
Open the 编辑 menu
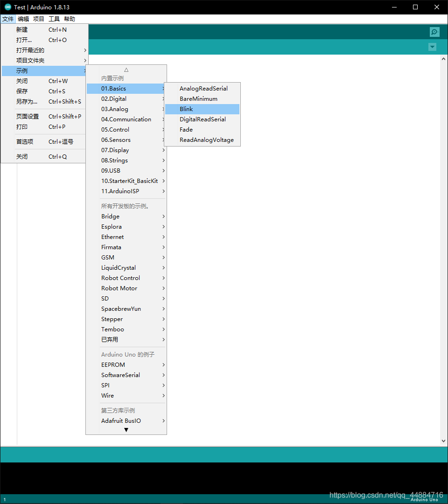(x=23, y=19)
